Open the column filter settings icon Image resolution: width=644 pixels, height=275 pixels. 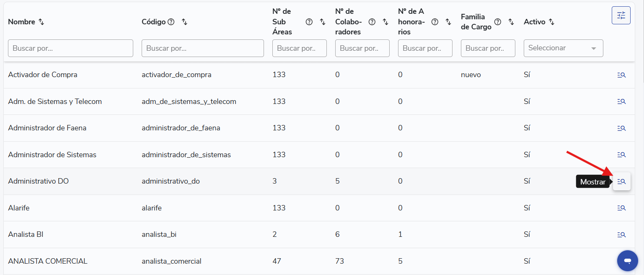(621, 16)
